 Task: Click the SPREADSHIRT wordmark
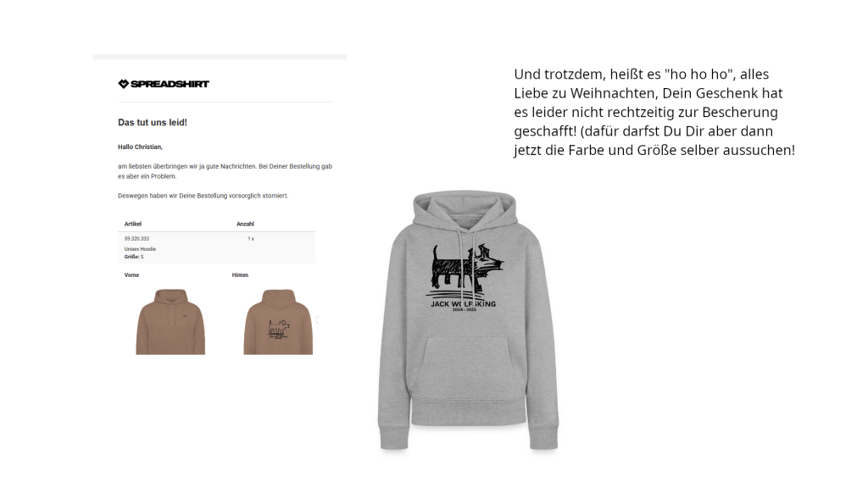[x=170, y=84]
